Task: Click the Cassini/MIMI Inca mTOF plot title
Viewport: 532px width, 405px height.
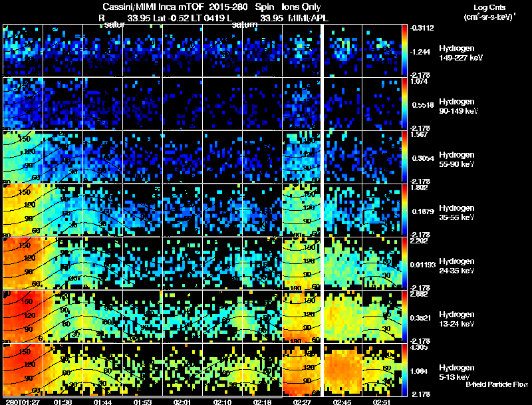Action: [211, 7]
